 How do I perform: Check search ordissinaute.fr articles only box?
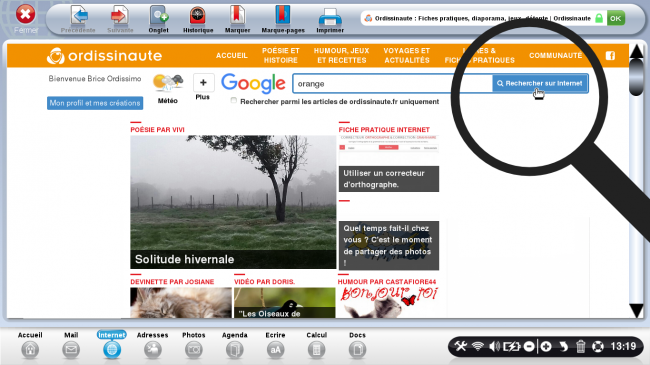click(x=234, y=100)
